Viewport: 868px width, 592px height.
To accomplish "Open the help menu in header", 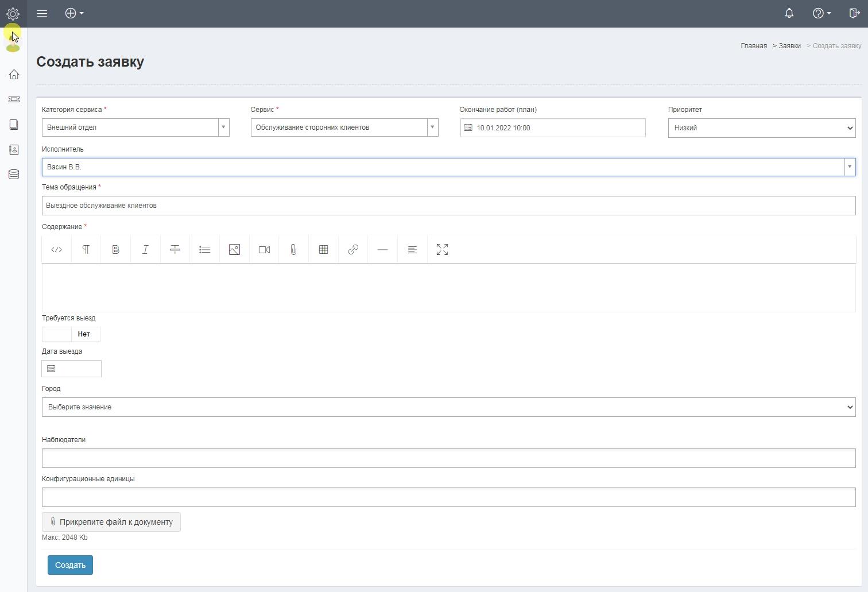I will 821,13.
